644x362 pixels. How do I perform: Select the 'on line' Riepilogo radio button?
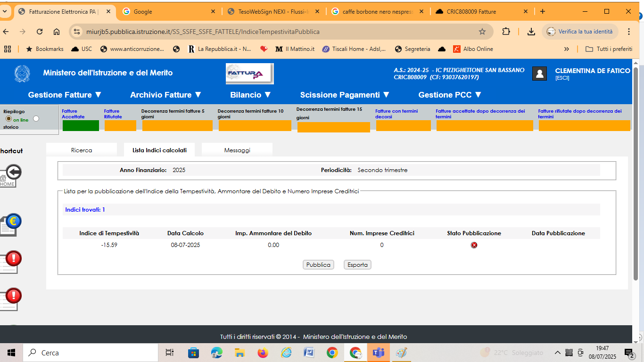coord(8,119)
